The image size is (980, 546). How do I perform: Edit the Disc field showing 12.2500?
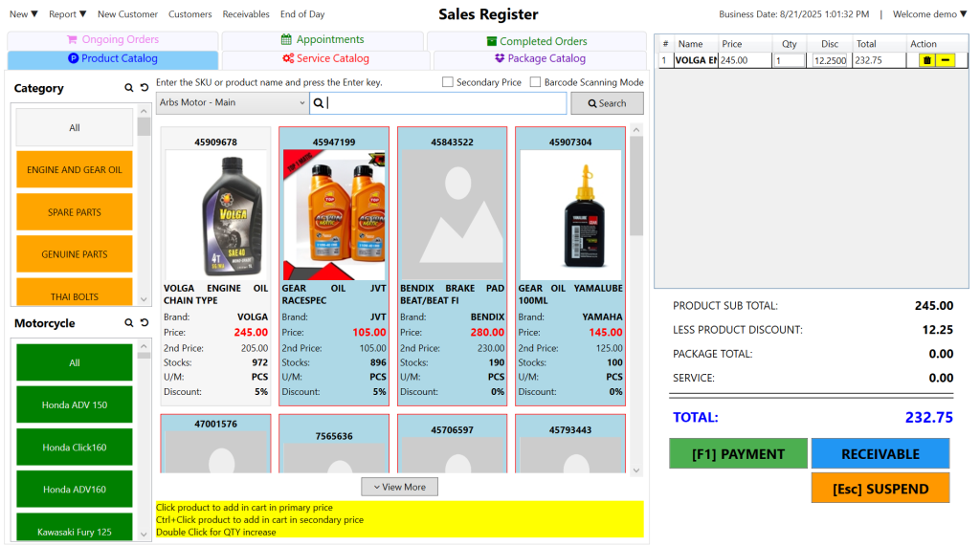tap(830, 60)
